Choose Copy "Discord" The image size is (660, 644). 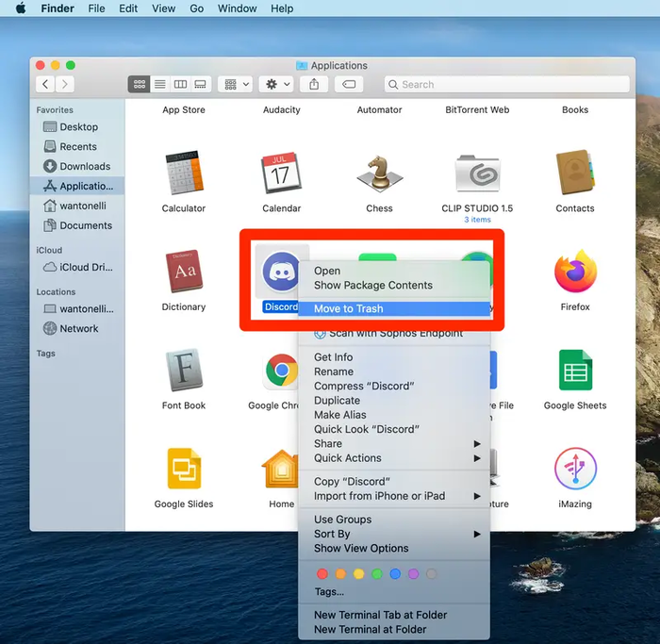(394, 481)
